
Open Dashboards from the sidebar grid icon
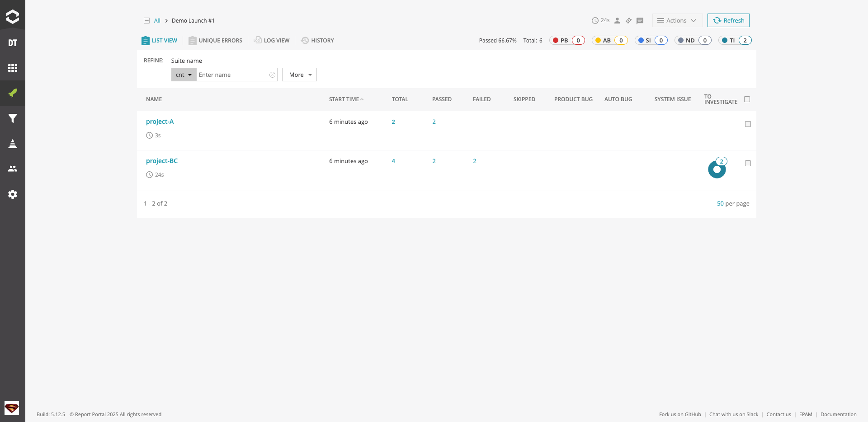pos(13,68)
